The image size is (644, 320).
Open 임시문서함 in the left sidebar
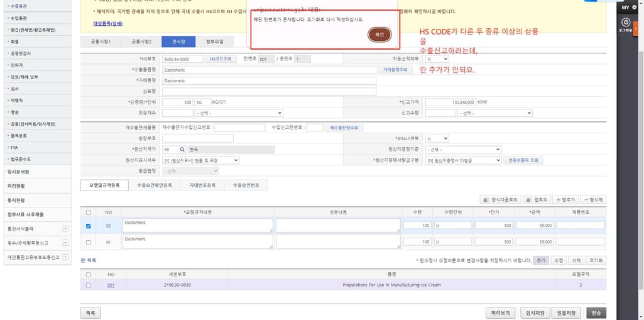18,172
